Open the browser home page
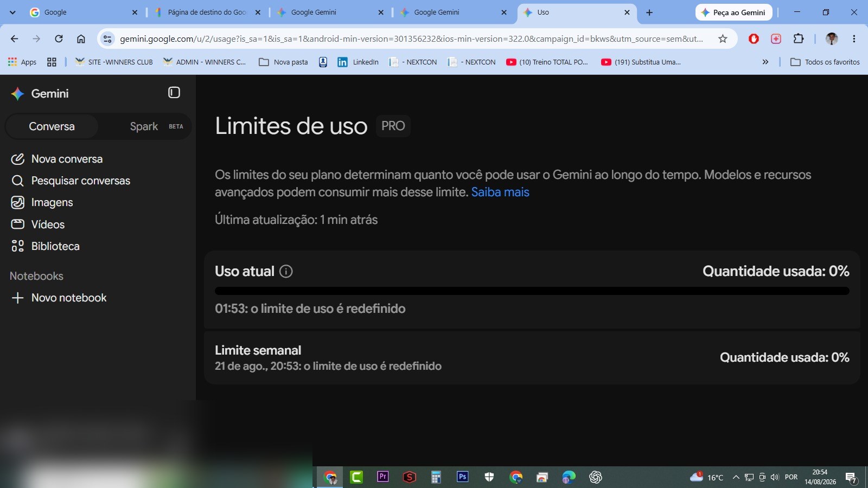Viewport: 868px width, 488px height. (81, 38)
